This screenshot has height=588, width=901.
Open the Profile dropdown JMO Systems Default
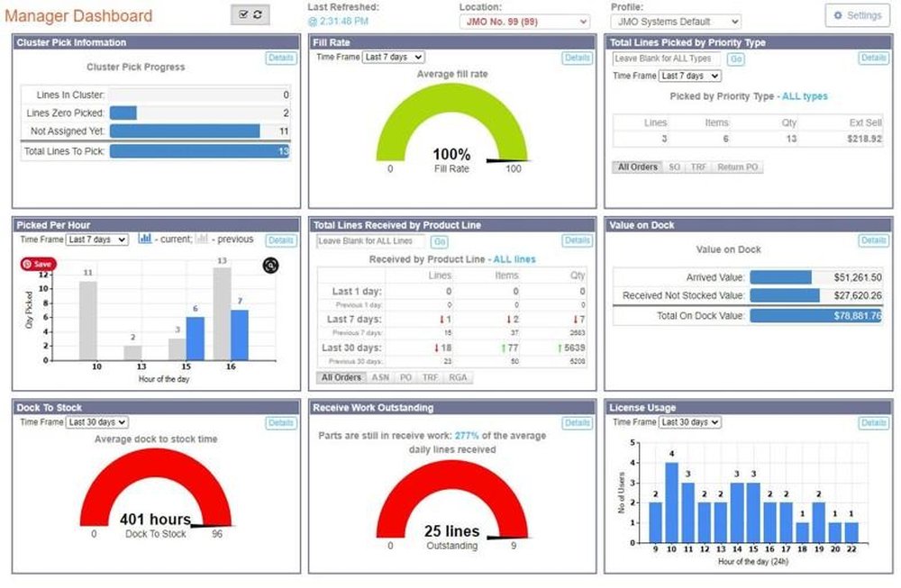[x=676, y=22]
